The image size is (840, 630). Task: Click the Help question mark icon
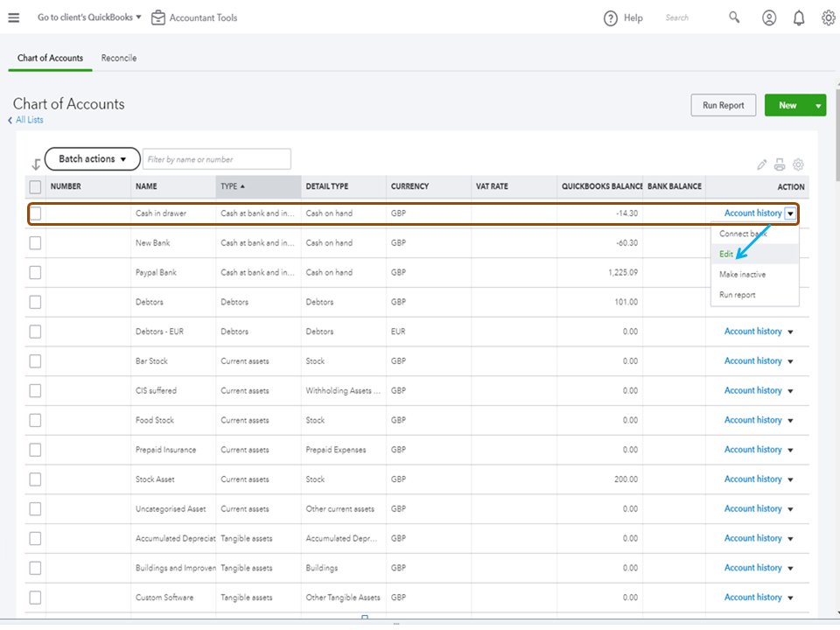click(x=611, y=18)
